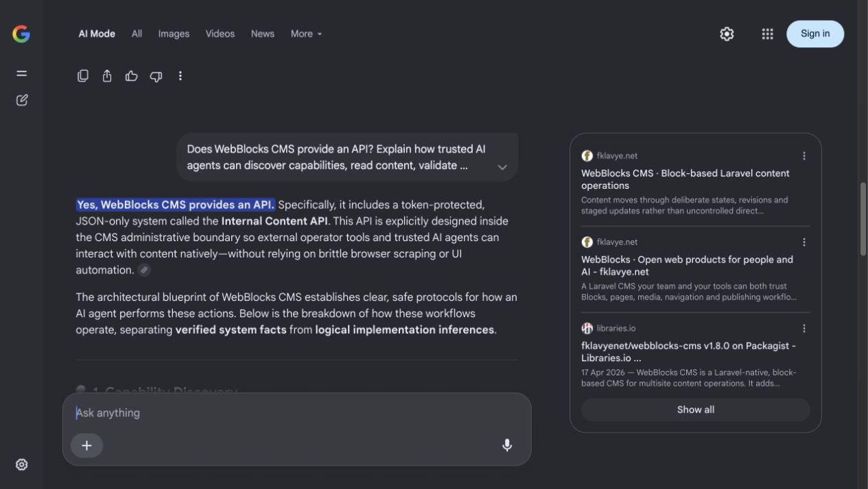Open 'fklavyenet/webblocks-cms v1.8.0 on Packagist' link
The width and height of the screenshot is (868, 489).
(688, 352)
